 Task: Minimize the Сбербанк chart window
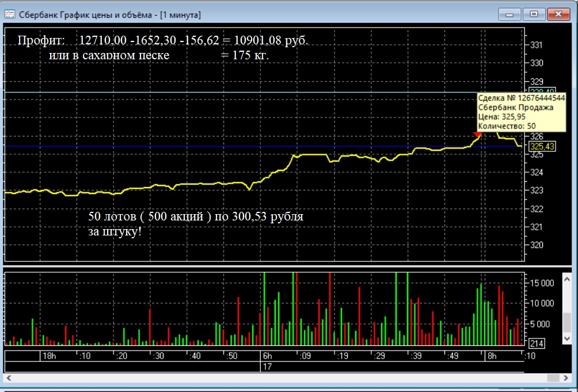510,15
